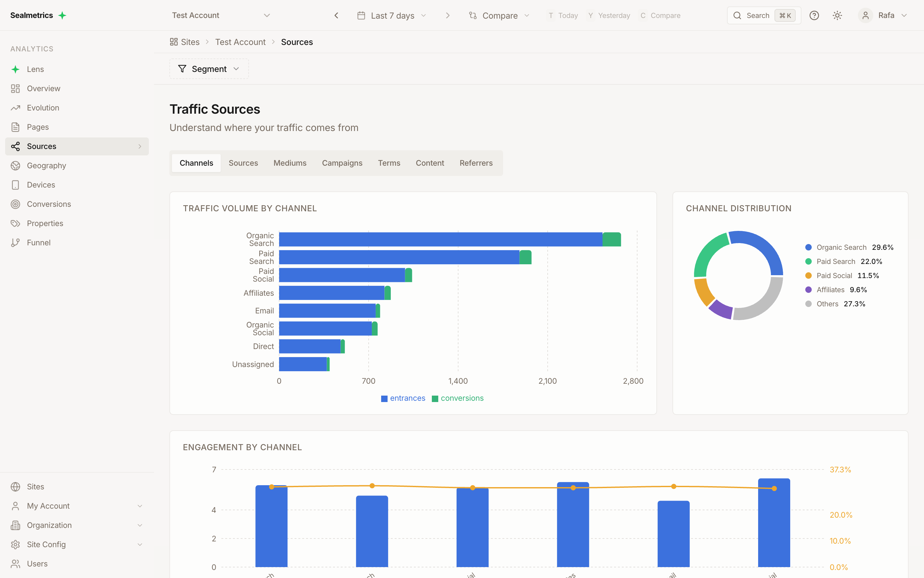Open the Test Account selector dropdown
Image resolution: width=924 pixels, height=578 pixels.
pyautogui.click(x=221, y=15)
